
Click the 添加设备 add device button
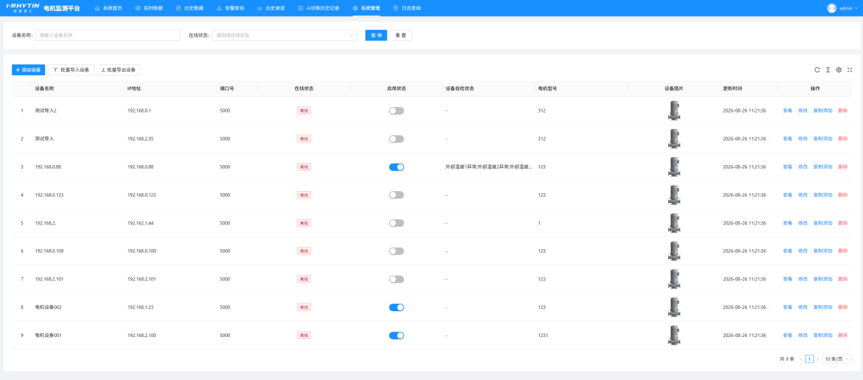[x=29, y=70]
